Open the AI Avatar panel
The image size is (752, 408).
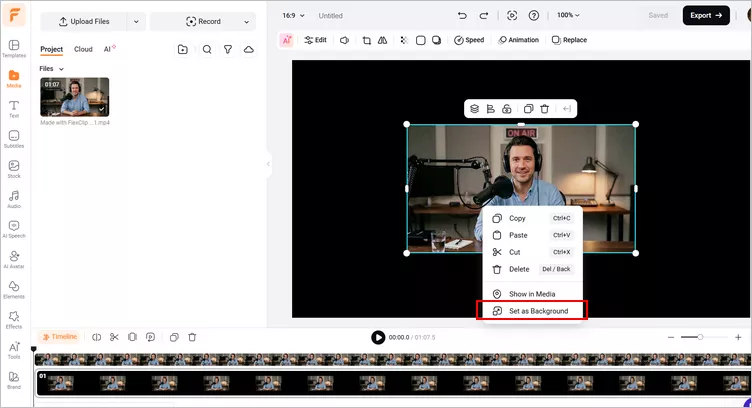(14, 259)
